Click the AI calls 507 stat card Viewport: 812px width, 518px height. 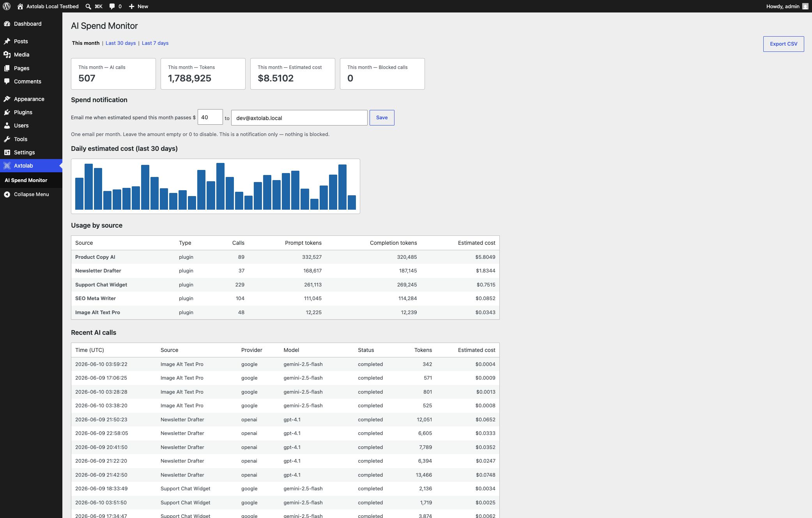pyautogui.click(x=113, y=74)
